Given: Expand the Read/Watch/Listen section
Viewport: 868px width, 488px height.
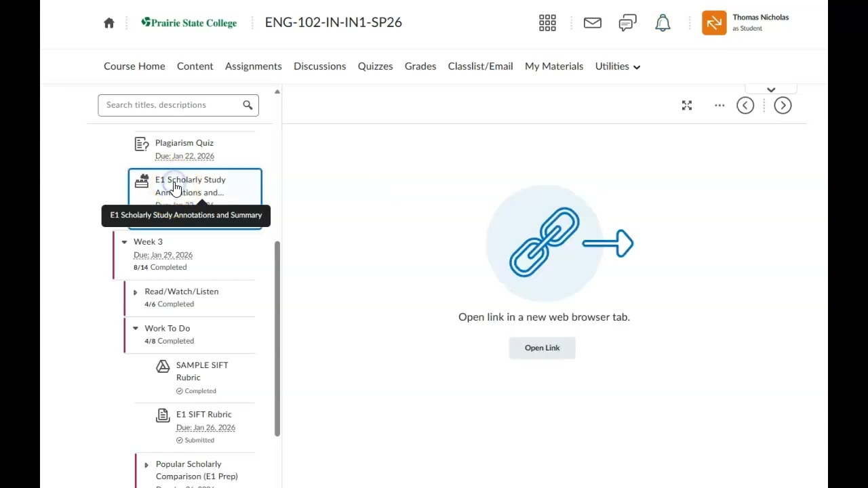Looking at the screenshot, I should pyautogui.click(x=135, y=292).
